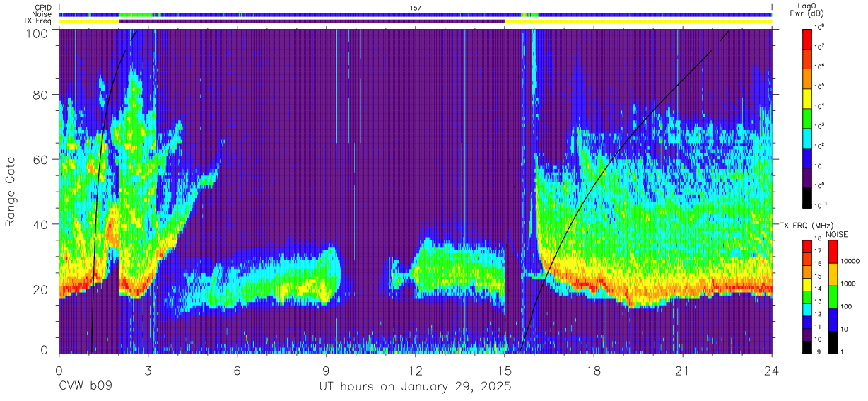Click the black bottom segment of power colorbar
Image resolution: width=868 pixels, height=401 pixels.
(x=808, y=199)
